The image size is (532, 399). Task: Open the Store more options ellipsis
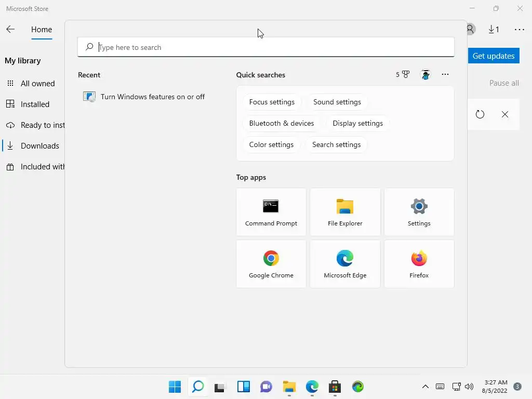coord(519,30)
